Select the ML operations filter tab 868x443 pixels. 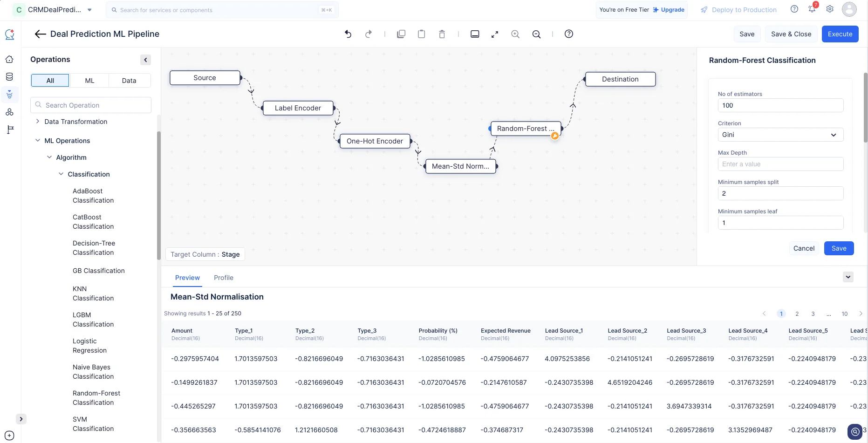click(x=89, y=81)
